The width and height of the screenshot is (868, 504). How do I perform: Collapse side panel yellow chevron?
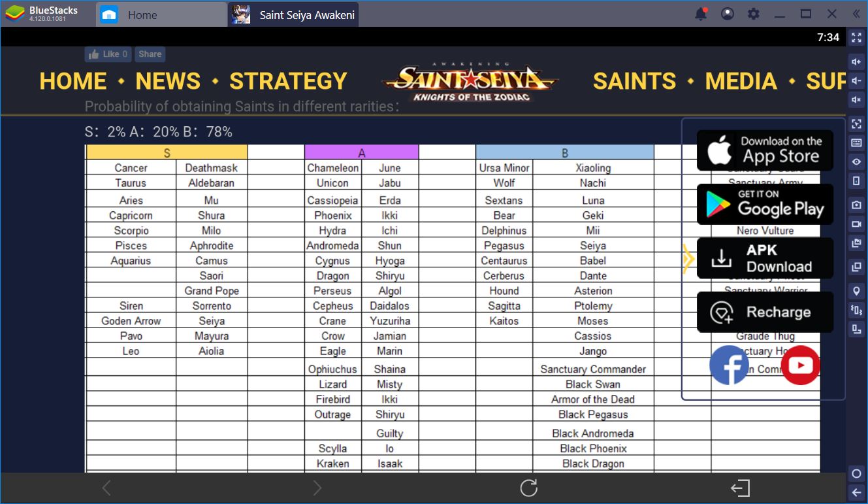point(688,259)
